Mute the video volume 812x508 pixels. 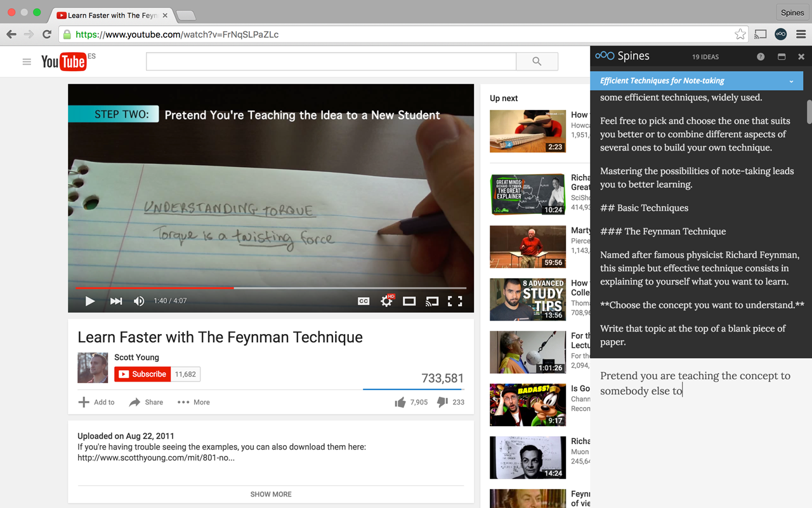pos(139,301)
